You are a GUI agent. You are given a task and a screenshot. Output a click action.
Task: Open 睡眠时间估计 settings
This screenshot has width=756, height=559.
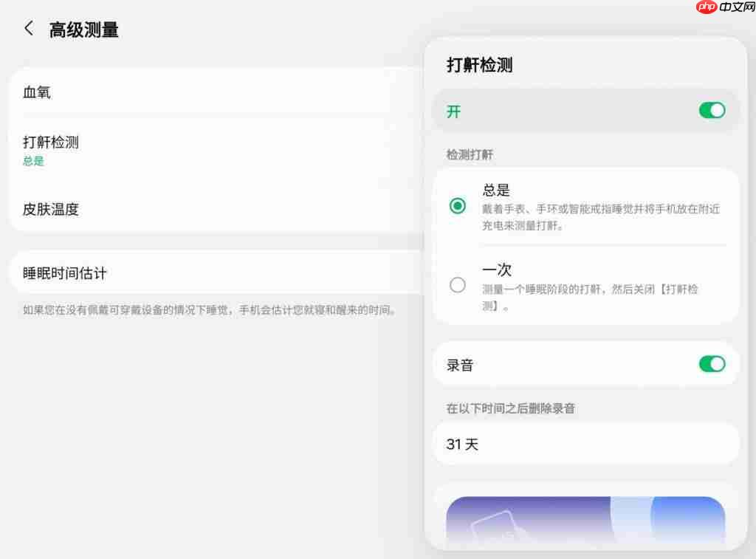click(216, 273)
